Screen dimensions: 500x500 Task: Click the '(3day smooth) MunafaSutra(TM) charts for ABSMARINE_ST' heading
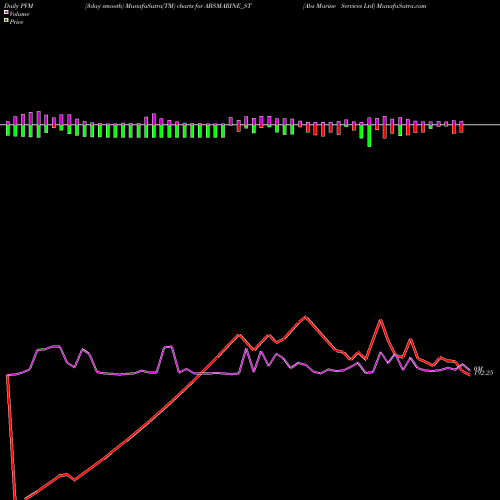[168, 6]
